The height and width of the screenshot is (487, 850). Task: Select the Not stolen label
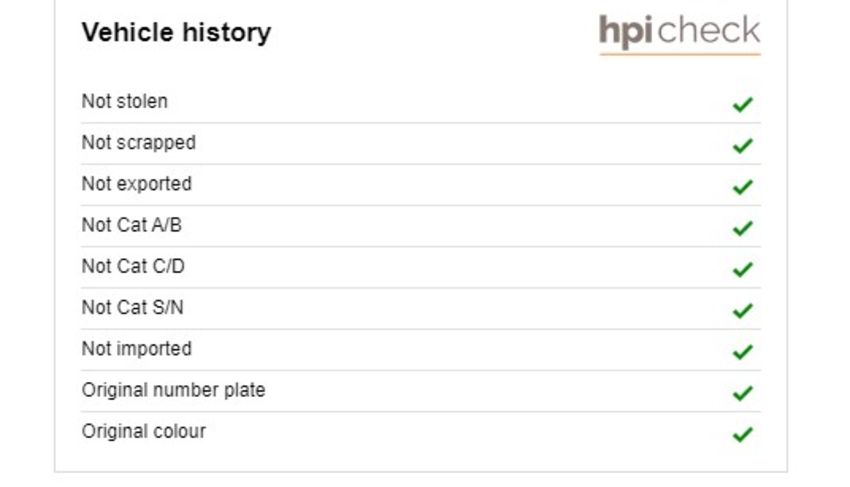coord(125,101)
